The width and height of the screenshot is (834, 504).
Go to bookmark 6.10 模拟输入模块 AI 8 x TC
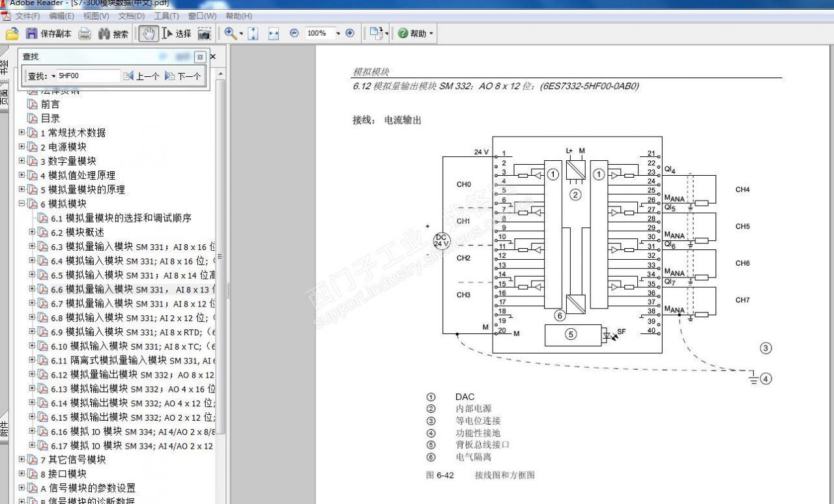click(x=133, y=346)
